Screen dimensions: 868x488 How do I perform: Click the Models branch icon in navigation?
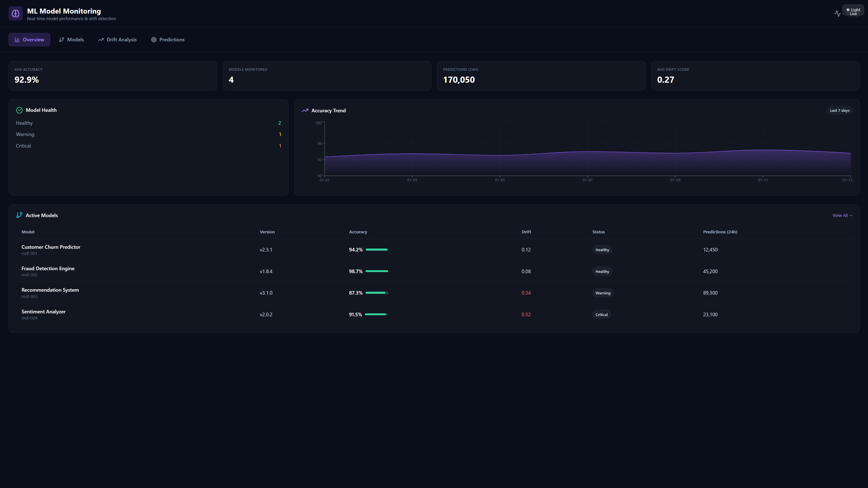click(x=62, y=39)
